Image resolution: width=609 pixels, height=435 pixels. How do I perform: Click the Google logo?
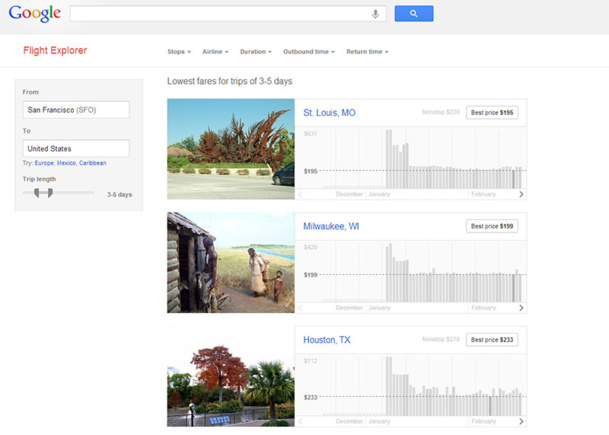point(35,14)
